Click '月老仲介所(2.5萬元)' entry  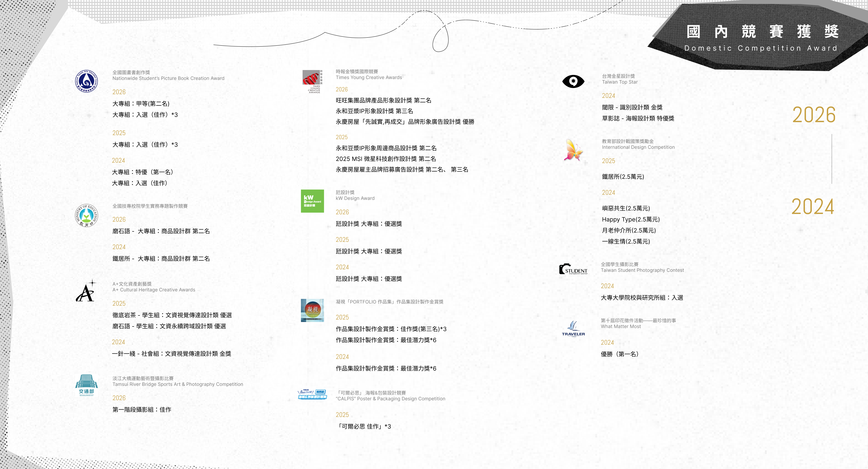pos(629,230)
